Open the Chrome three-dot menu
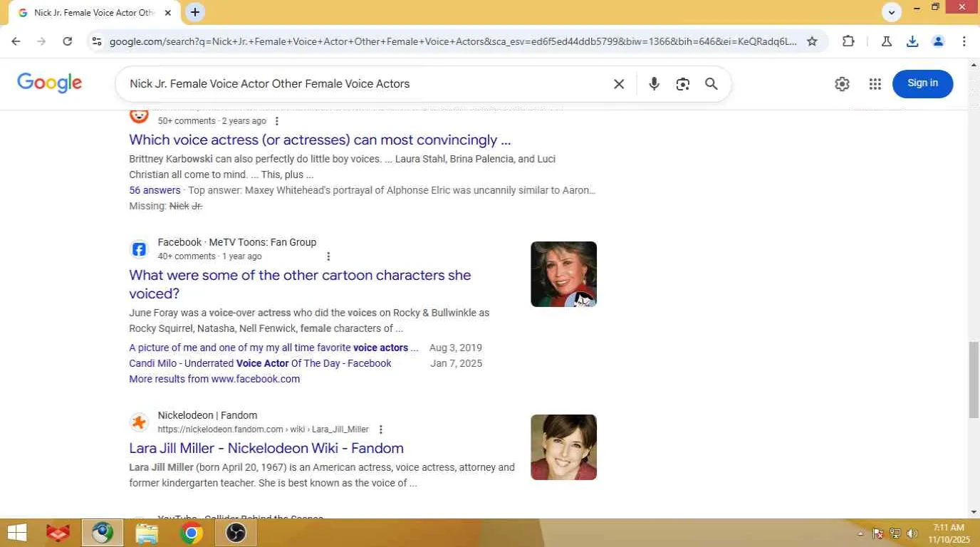Screen dimensions: 980x547 pos(964,41)
